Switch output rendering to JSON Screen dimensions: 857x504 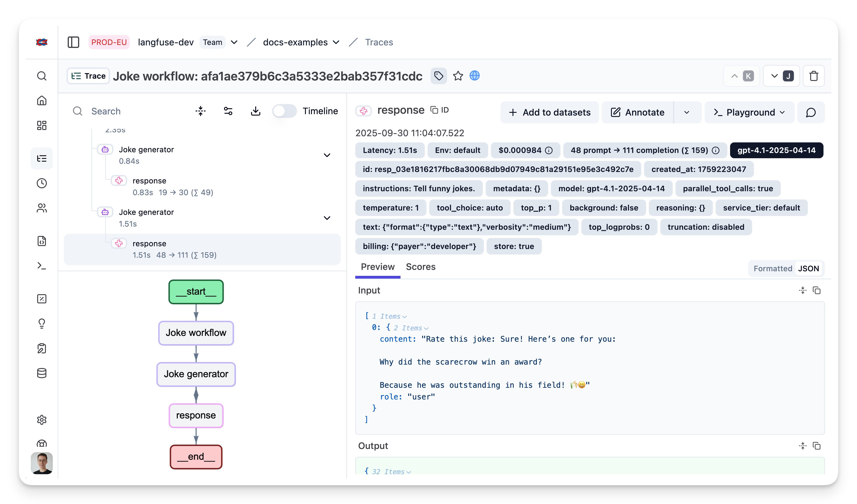click(809, 269)
